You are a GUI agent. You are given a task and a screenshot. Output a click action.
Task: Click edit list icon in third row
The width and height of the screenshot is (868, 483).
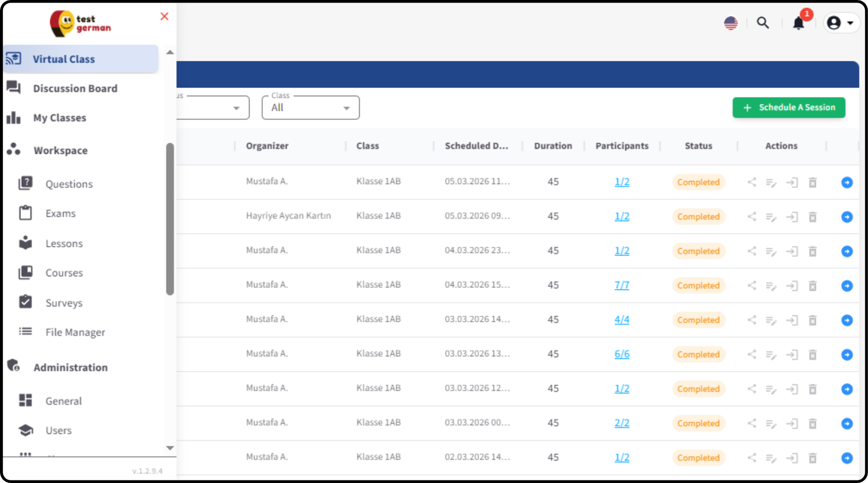coord(771,252)
